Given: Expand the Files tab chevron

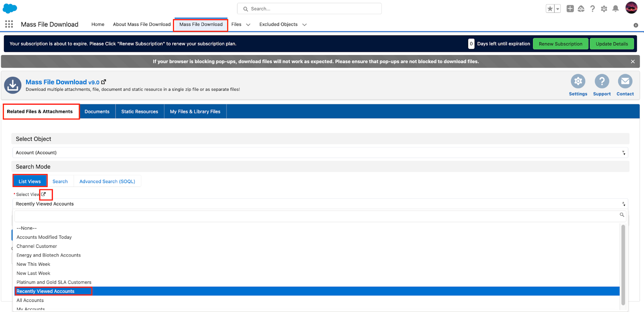Looking at the screenshot, I should [x=248, y=25].
